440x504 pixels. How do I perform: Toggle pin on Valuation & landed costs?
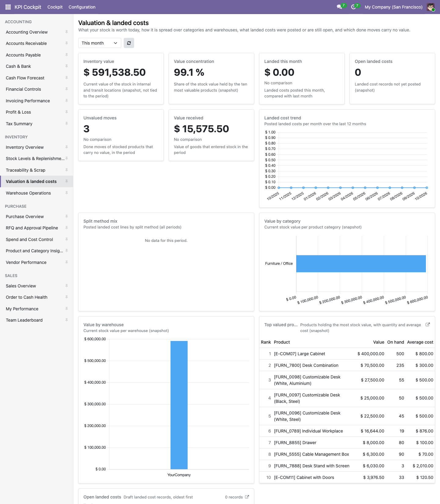tap(66, 181)
